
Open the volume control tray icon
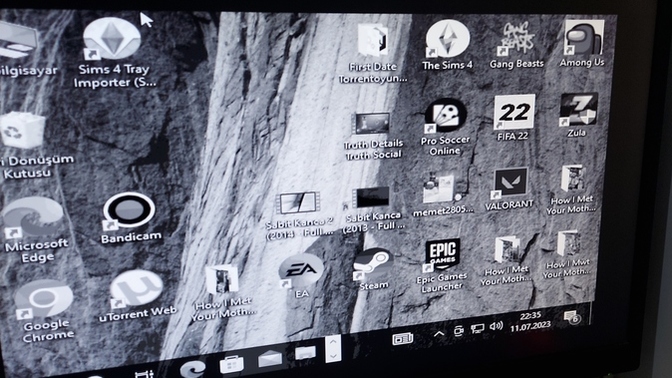[496, 326]
